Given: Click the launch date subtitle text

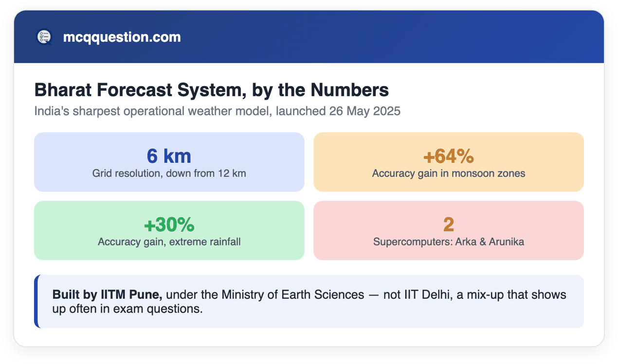Looking at the screenshot, I should click(217, 111).
